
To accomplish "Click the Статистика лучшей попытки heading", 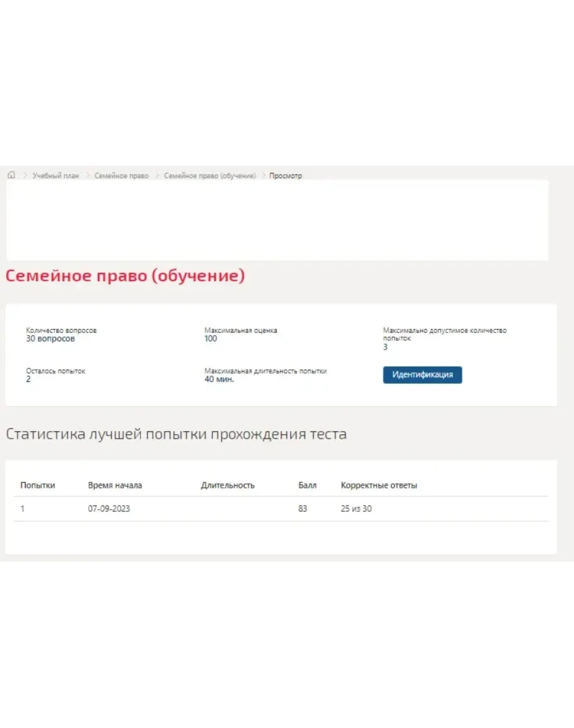I will tap(176, 434).
